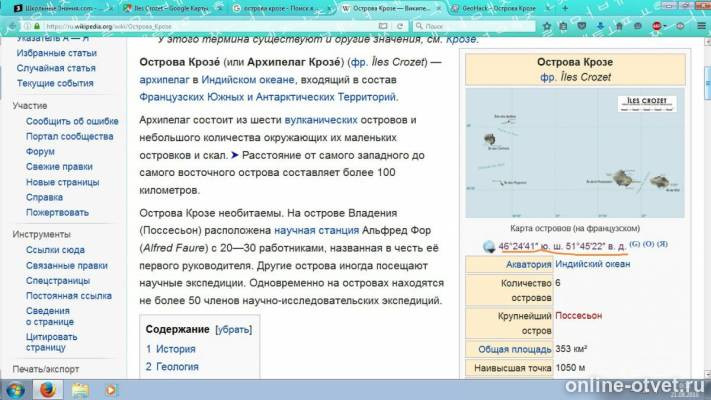
Task: Open Связанные правки link
Action: coord(67,265)
